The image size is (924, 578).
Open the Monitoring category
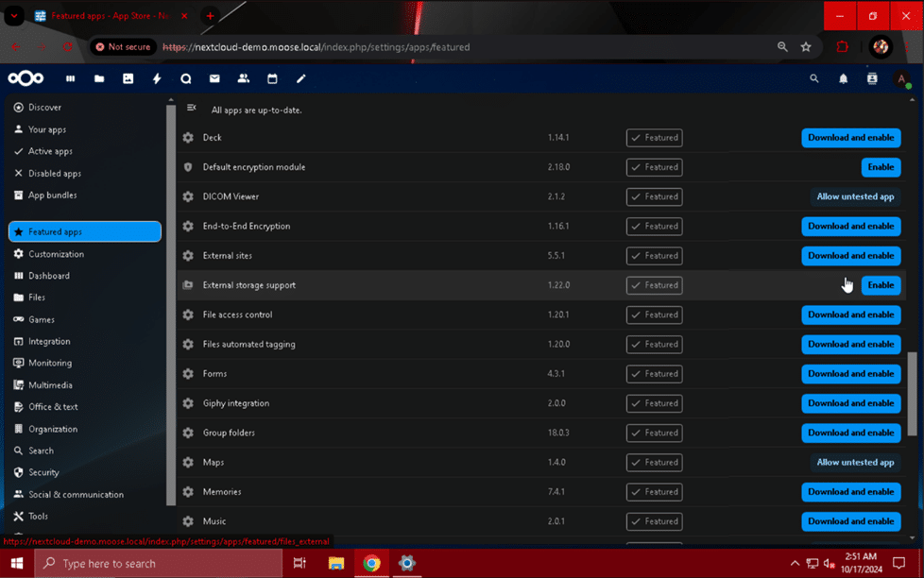point(85,363)
